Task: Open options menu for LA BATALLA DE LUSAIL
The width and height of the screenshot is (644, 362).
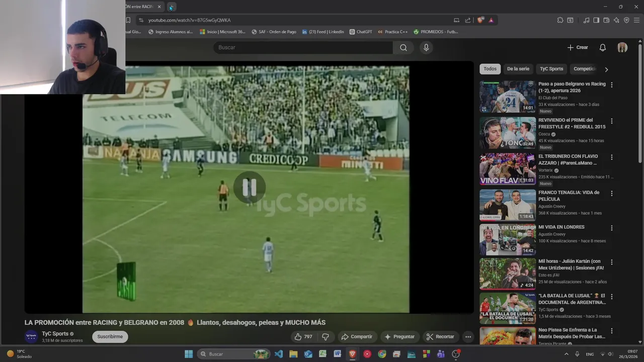Action: pyautogui.click(x=612, y=297)
